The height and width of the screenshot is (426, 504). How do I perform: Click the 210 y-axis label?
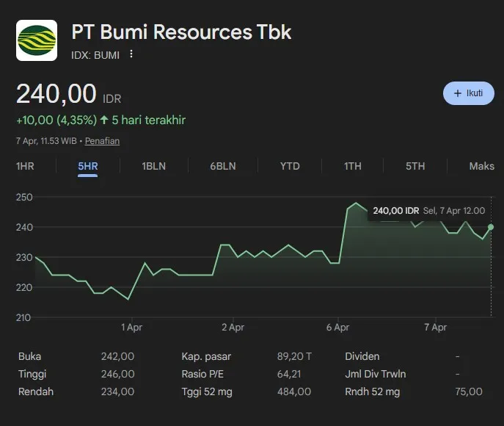coord(23,318)
